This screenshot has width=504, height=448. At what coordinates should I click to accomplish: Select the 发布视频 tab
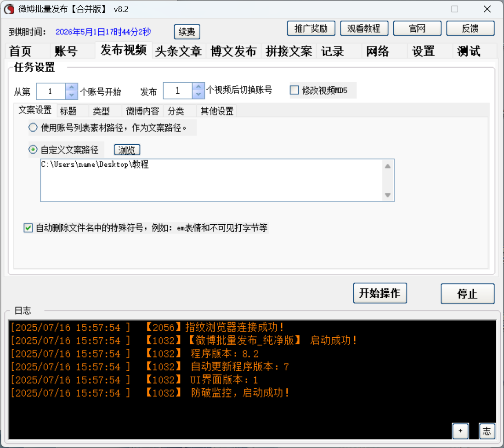pyautogui.click(x=124, y=50)
